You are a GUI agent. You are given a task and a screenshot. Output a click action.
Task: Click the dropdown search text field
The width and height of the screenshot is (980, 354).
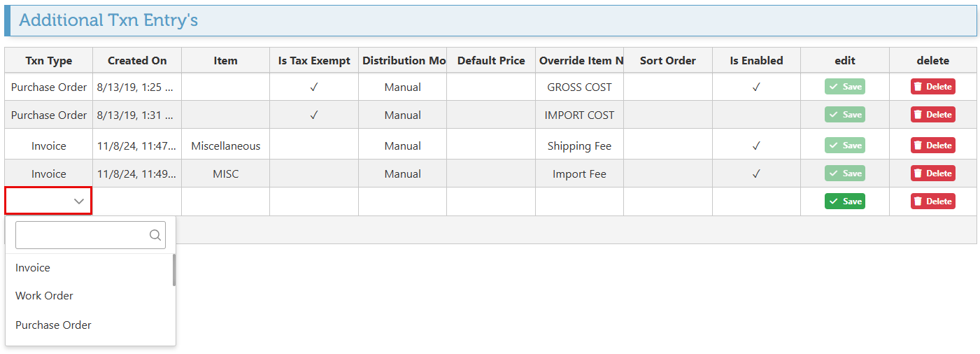click(82, 236)
